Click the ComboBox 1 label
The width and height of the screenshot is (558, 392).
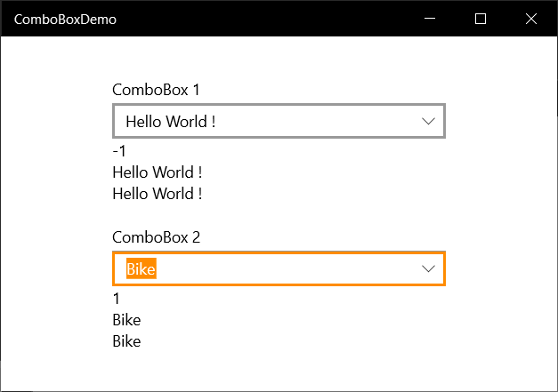[156, 90]
